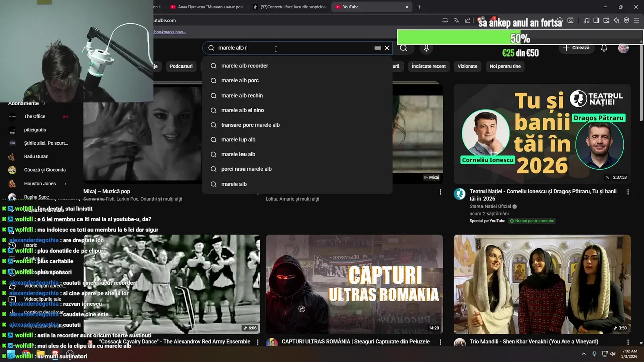Filter by Vizionate chip

467,66
